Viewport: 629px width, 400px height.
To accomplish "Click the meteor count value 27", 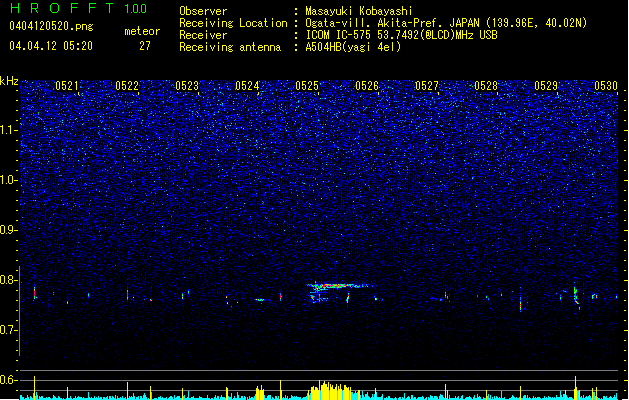I will pos(145,46).
